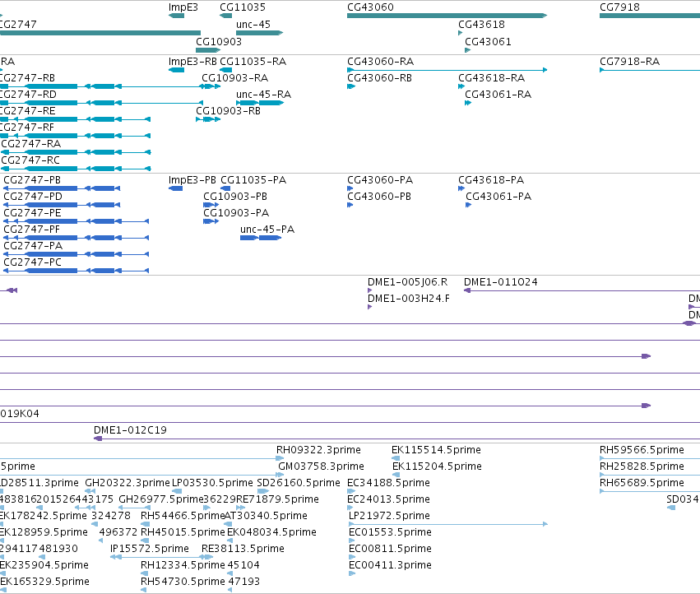Select transcript ImpE3-RB
This screenshot has width=700, height=594.
[176, 70]
